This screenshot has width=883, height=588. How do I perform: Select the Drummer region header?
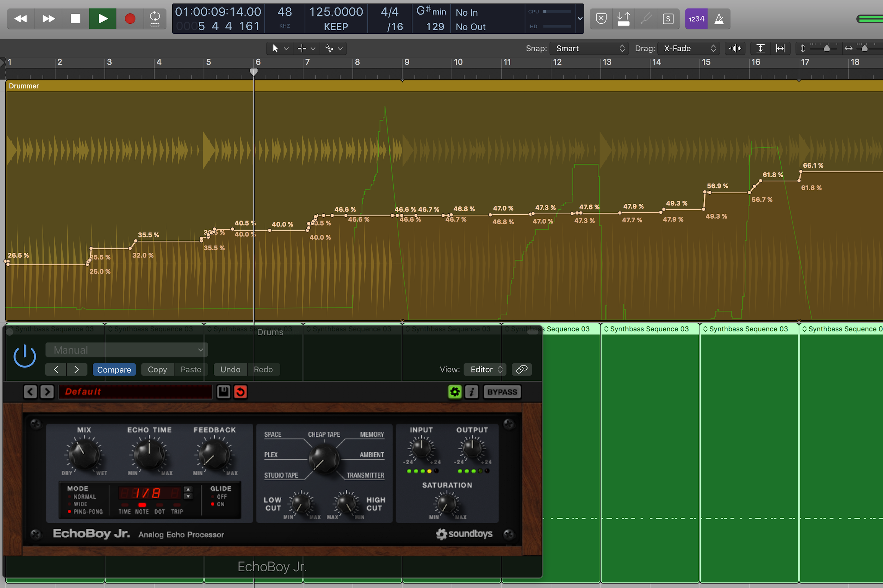[x=444, y=86]
